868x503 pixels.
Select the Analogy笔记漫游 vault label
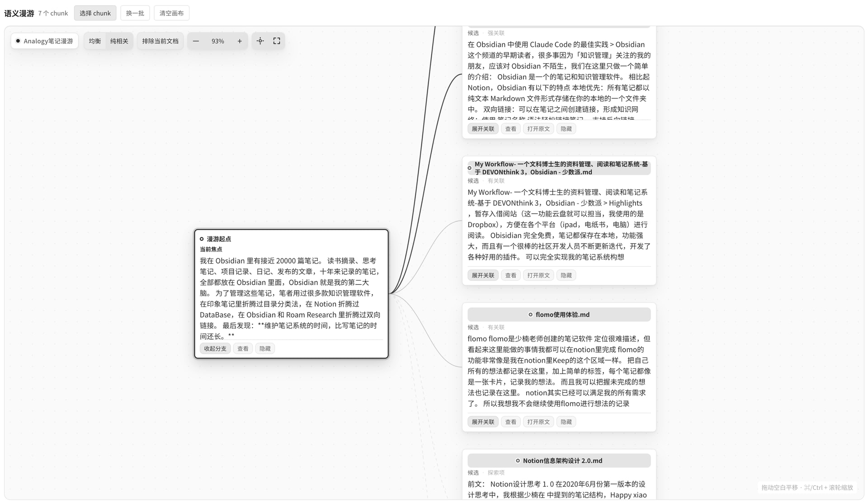click(44, 41)
